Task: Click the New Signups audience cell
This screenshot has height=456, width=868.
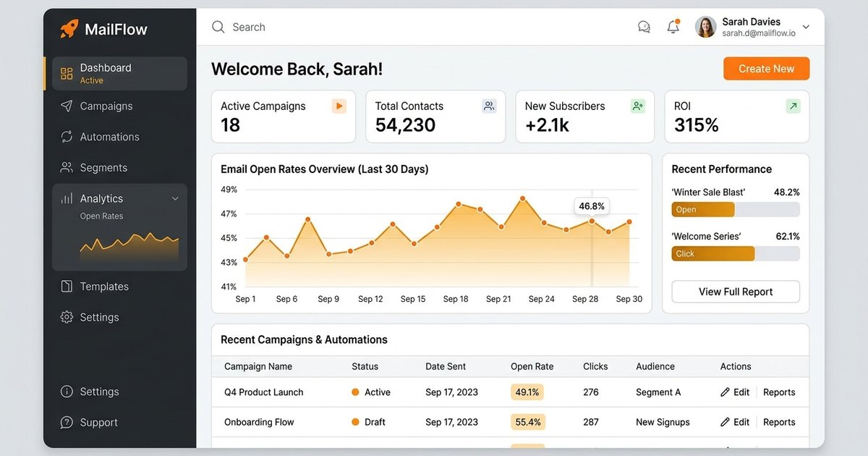Action: pos(663,422)
